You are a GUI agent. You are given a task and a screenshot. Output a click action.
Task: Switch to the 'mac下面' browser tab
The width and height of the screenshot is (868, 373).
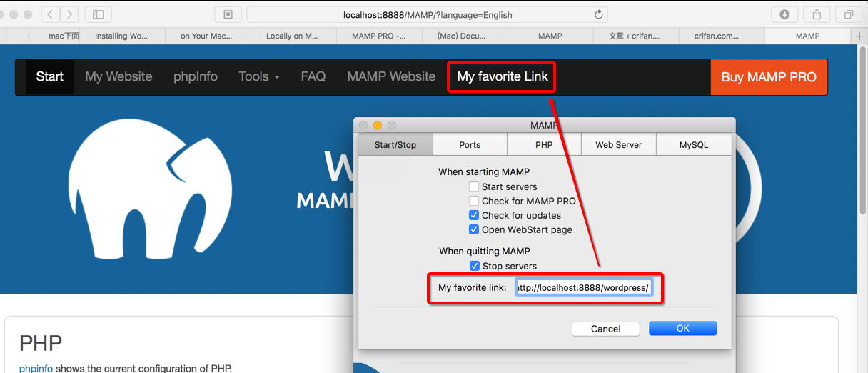click(x=54, y=36)
